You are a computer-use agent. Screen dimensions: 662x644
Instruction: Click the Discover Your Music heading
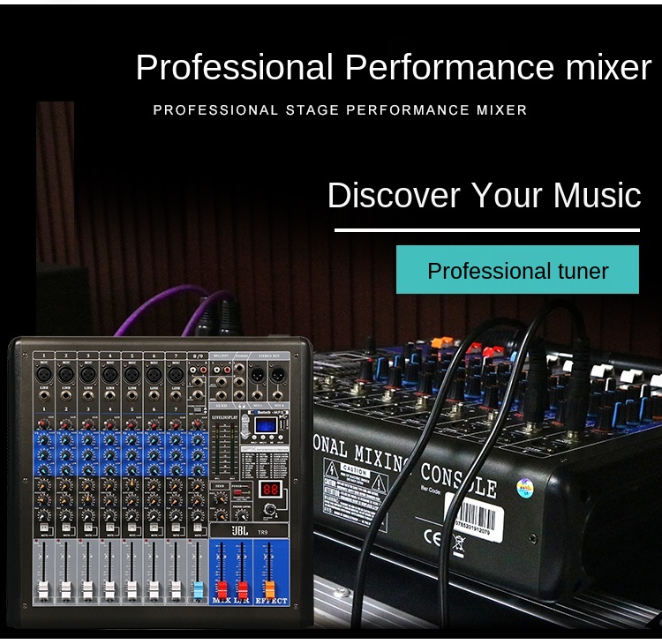tap(484, 195)
